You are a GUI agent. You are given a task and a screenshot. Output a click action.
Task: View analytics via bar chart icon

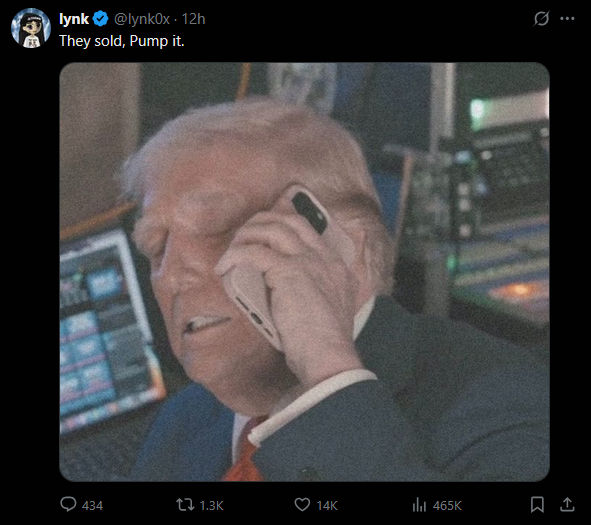click(x=419, y=505)
